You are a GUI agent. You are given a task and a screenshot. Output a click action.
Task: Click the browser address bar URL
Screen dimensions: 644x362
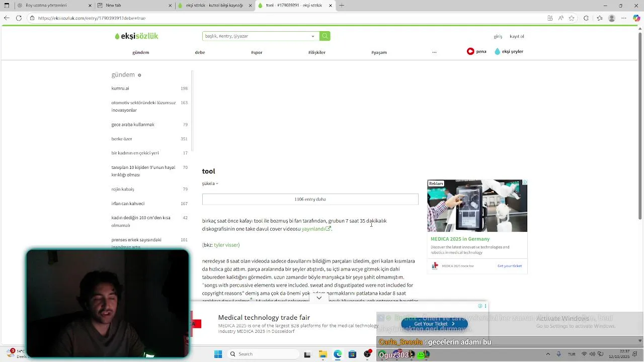click(x=92, y=18)
